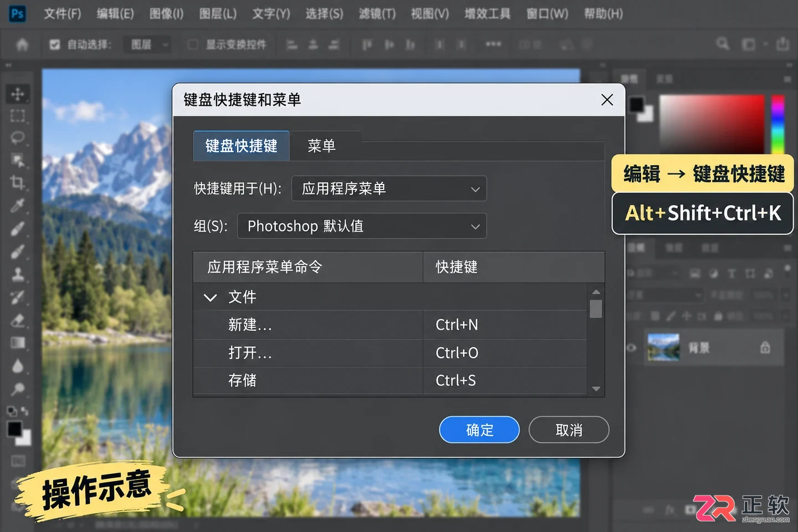The width and height of the screenshot is (798, 532).
Task: Select the Brush tool
Action: [x=18, y=251]
